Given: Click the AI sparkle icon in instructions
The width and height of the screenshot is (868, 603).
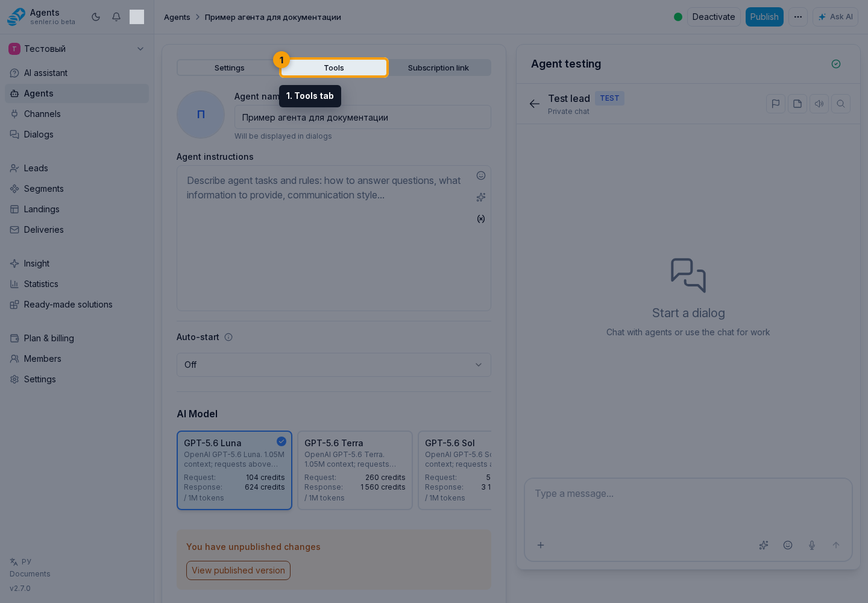Looking at the screenshot, I should click(481, 197).
